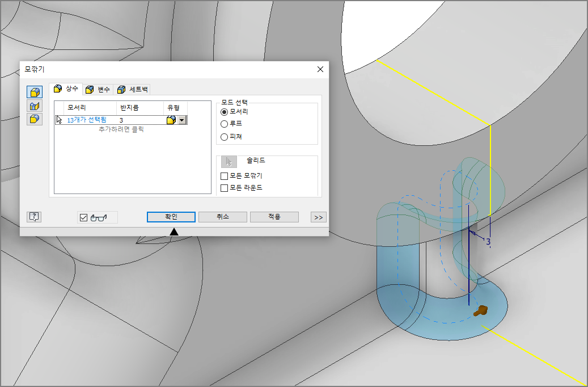Click the 솔리드 selection arrow button

pyautogui.click(x=229, y=162)
